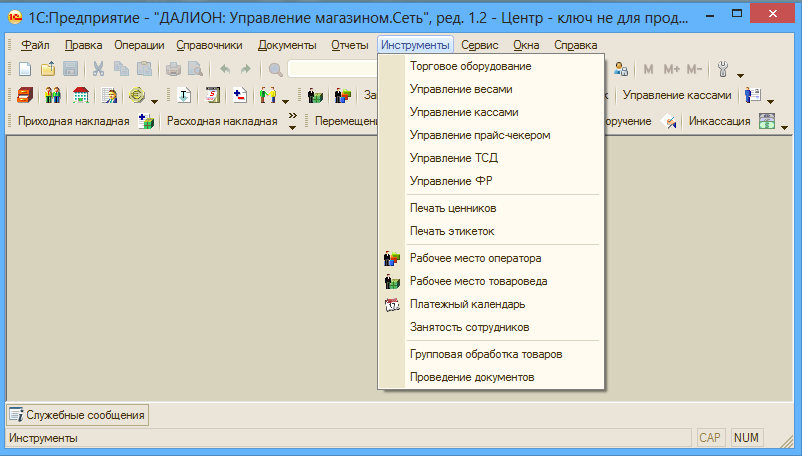
Task: Click the wrench settings icon
Action: (723, 69)
